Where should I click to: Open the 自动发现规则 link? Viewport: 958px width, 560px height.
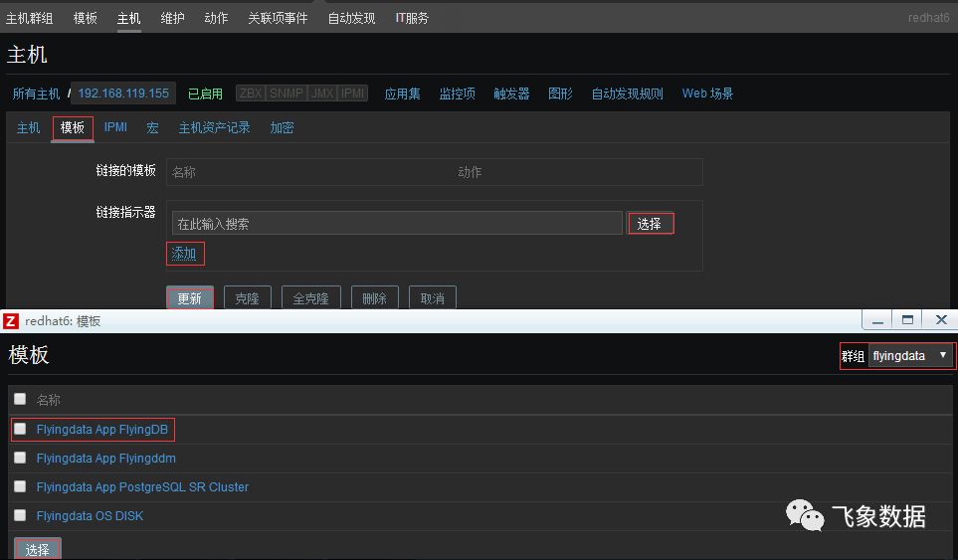click(627, 93)
